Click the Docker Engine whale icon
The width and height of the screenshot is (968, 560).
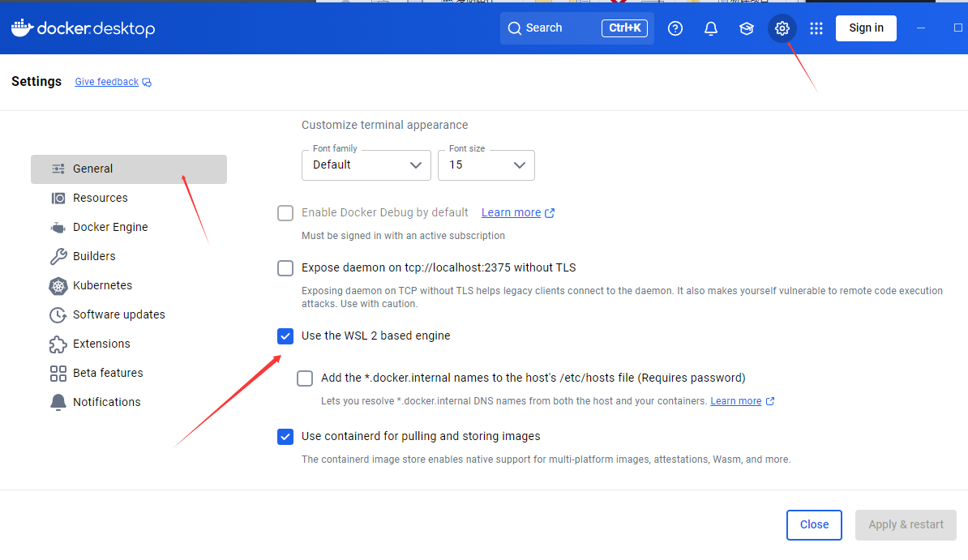click(x=58, y=227)
